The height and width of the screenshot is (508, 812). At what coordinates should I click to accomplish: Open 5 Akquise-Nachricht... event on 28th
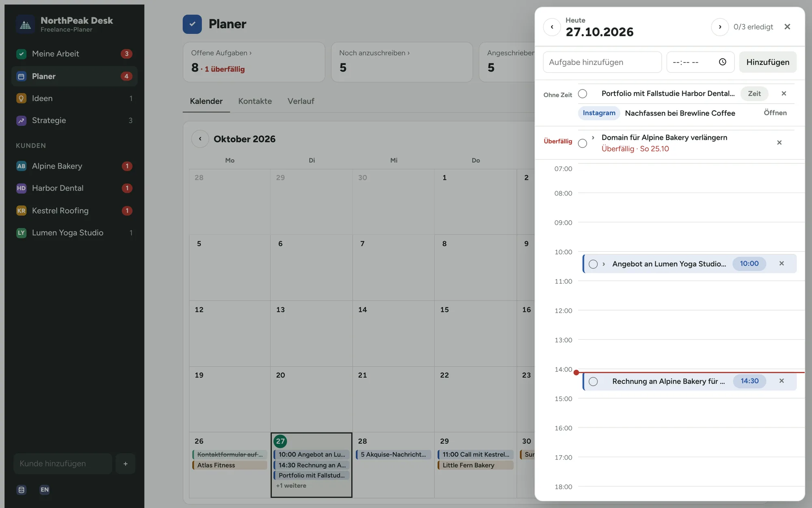pos(393,455)
